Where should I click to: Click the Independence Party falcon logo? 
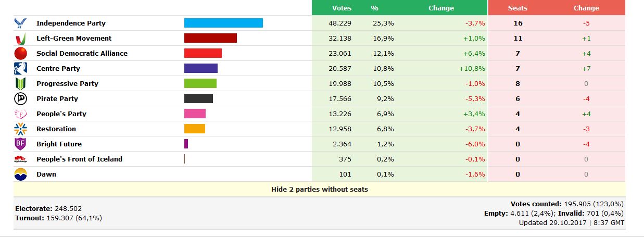pos(20,23)
